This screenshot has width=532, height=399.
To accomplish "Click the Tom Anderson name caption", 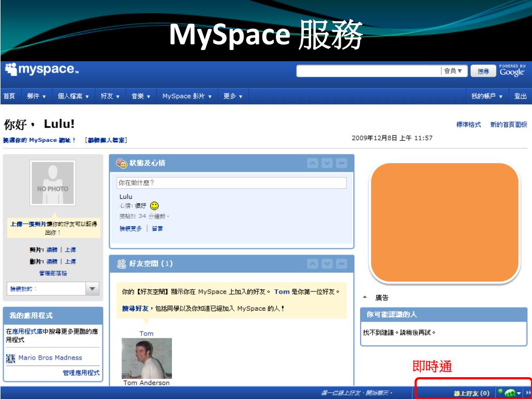I will (147, 383).
